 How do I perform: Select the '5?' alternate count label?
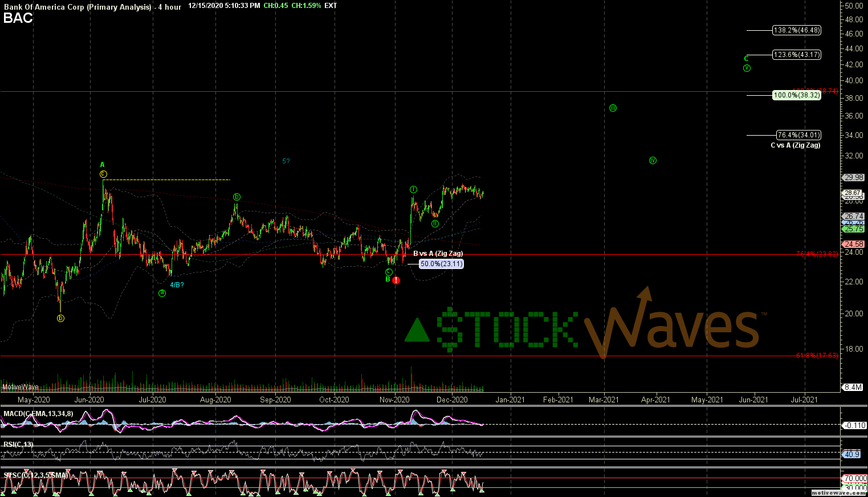286,161
